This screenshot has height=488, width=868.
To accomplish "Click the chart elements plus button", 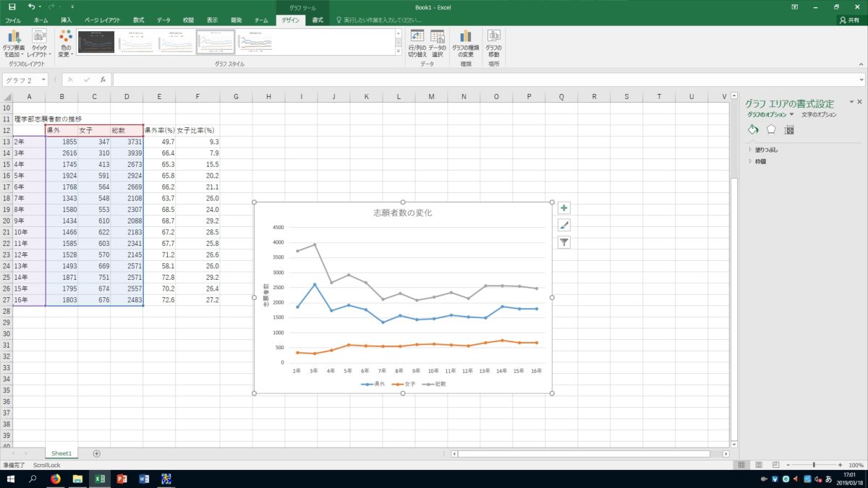I will 564,208.
